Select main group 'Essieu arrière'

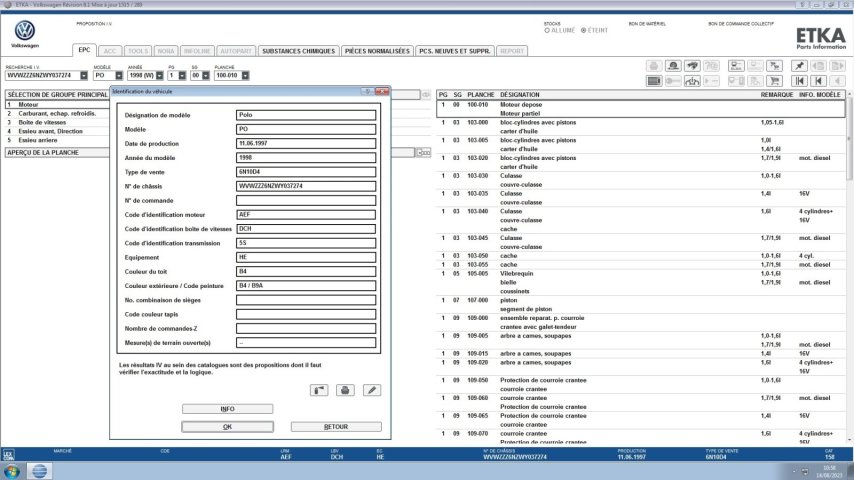click(x=57, y=140)
